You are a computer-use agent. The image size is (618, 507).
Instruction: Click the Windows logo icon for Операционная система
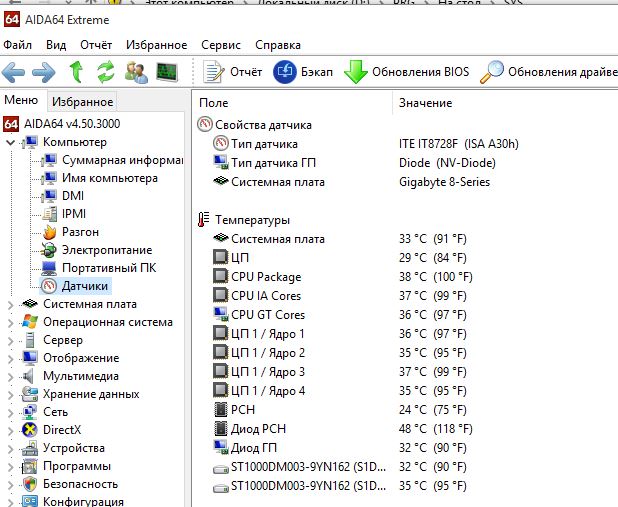(30, 322)
